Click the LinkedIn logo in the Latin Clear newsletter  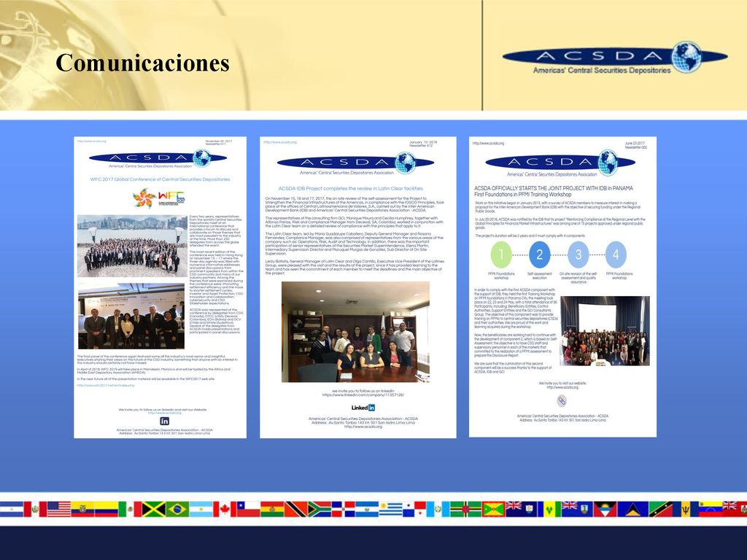pos(363,408)
